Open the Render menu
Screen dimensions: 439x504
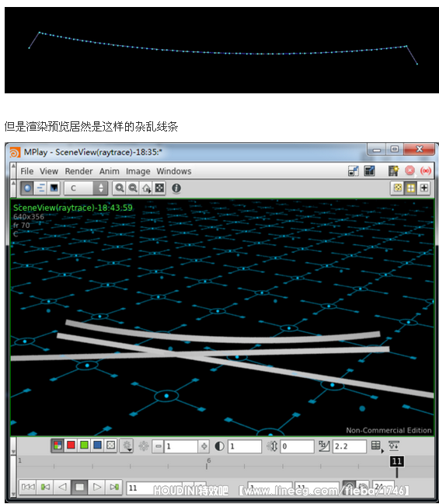pos(78,171)
